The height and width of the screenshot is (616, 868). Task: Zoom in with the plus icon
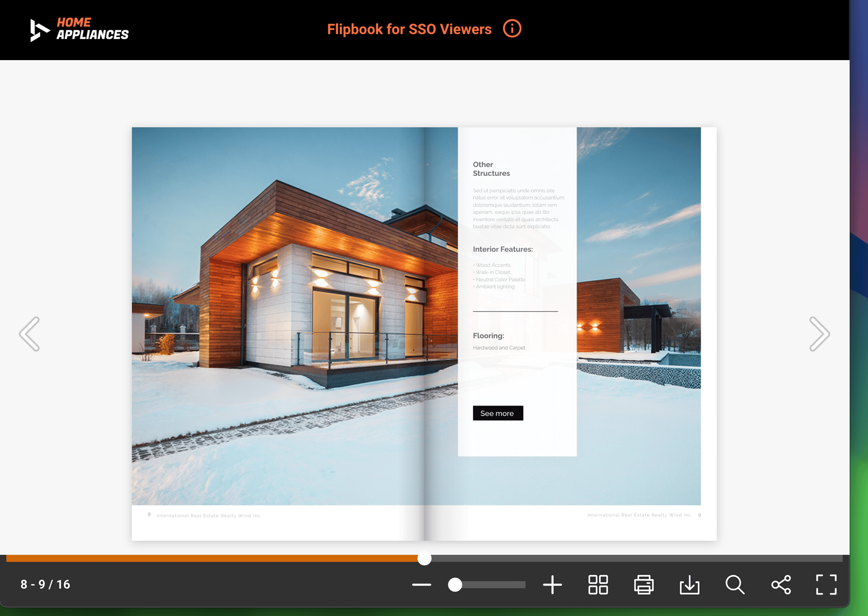[552, 585]
